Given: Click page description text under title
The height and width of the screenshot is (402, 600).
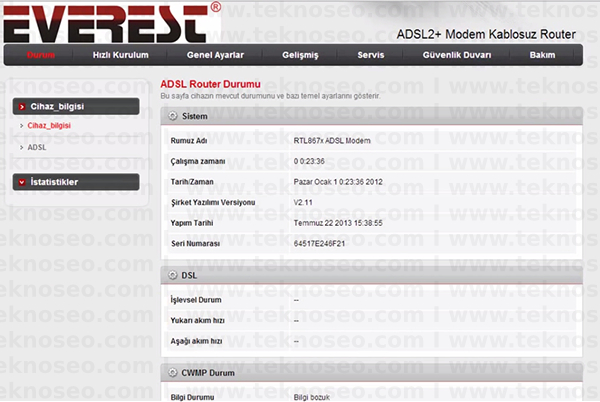Looking at the screenshot, I should 270,96.
